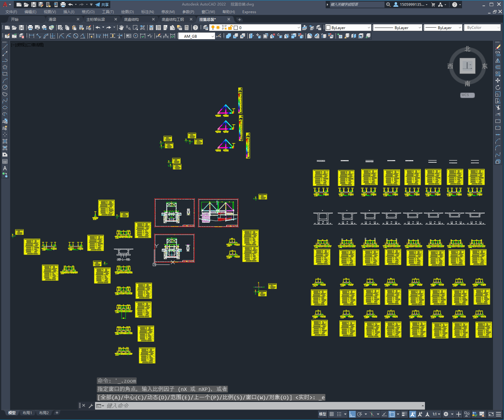Click the Zoom Window icon
Viewport: 504px width, 420px height.
tap(135, 28)
